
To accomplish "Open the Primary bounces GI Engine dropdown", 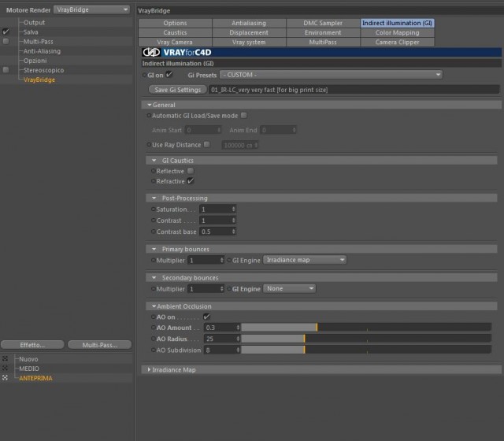I will (305, 260).
